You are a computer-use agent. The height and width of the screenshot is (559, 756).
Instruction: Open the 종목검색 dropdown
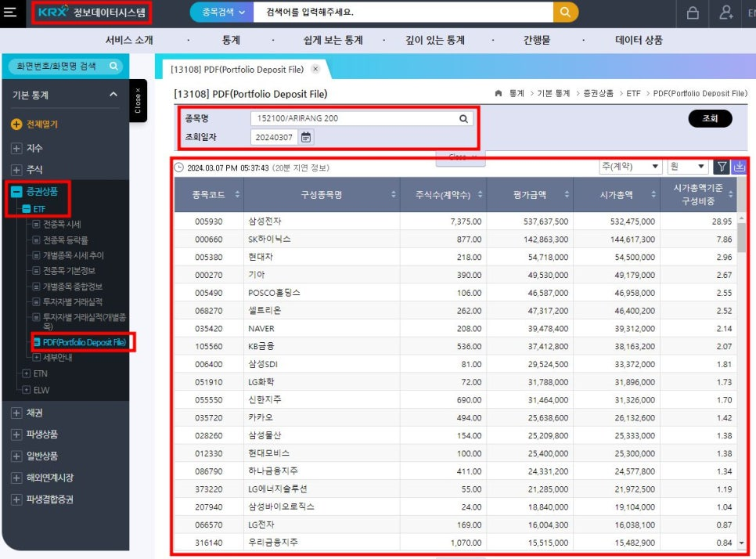[221, 12]
